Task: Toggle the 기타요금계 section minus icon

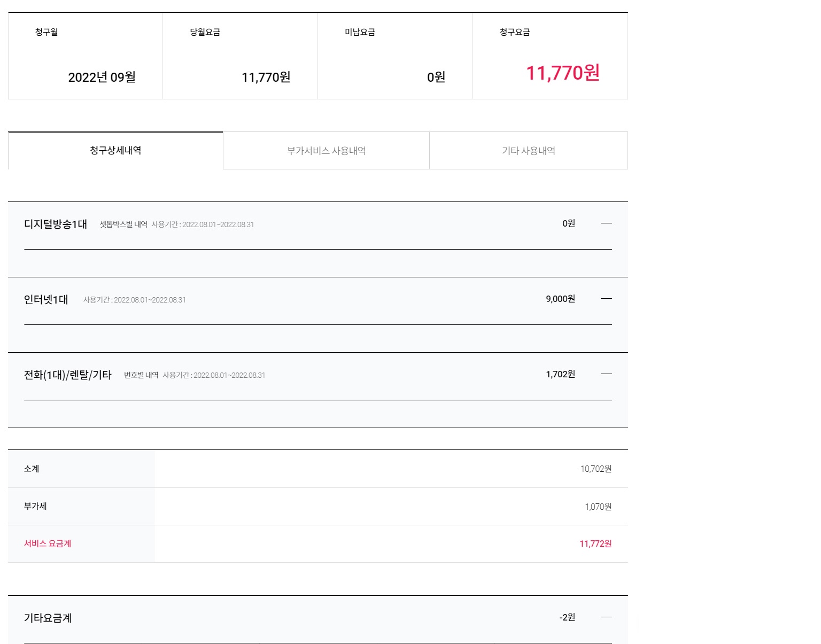Action: pos(606,617)
